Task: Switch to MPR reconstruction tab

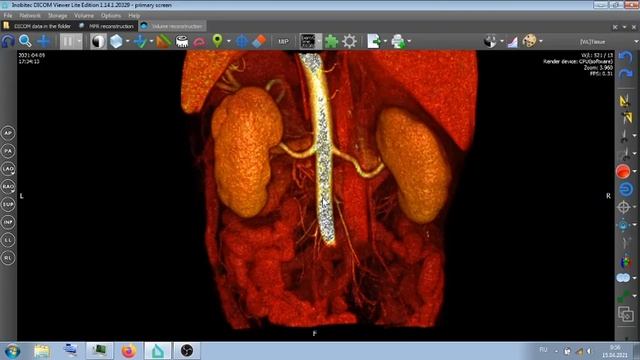Action: (x=107, y=26)
